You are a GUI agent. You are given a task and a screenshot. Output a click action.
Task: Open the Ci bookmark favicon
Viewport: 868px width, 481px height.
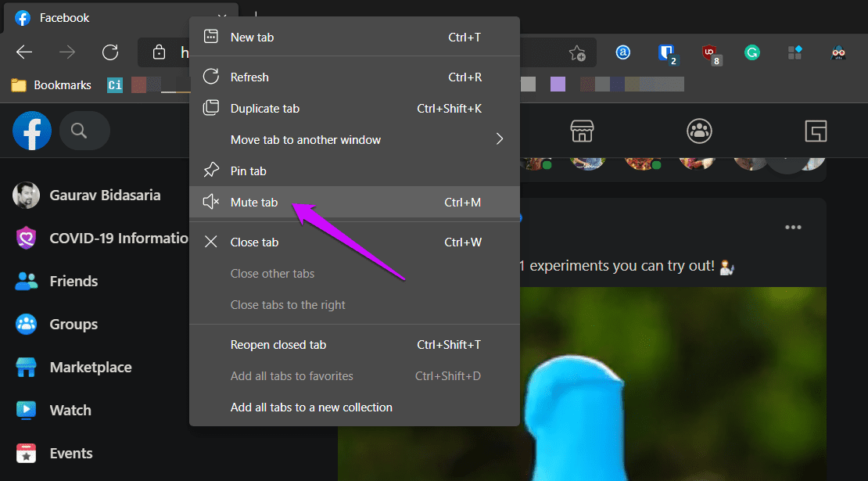pyautogui.click(x=115, y=84)
